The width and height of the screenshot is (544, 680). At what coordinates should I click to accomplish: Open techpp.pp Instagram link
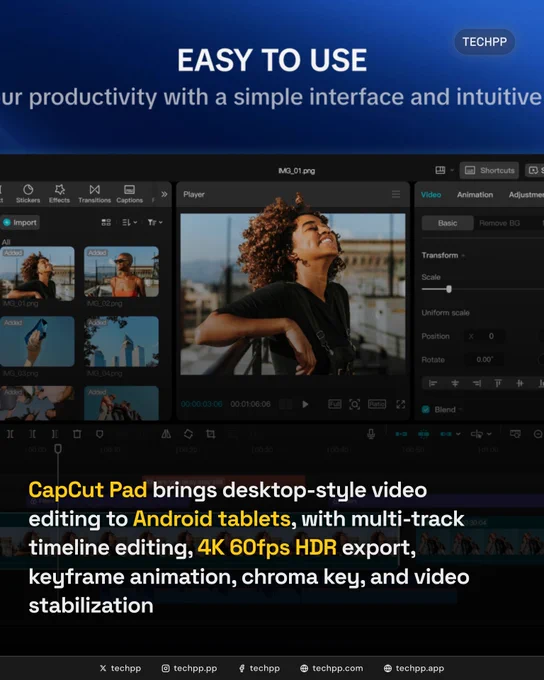[189, 668]
